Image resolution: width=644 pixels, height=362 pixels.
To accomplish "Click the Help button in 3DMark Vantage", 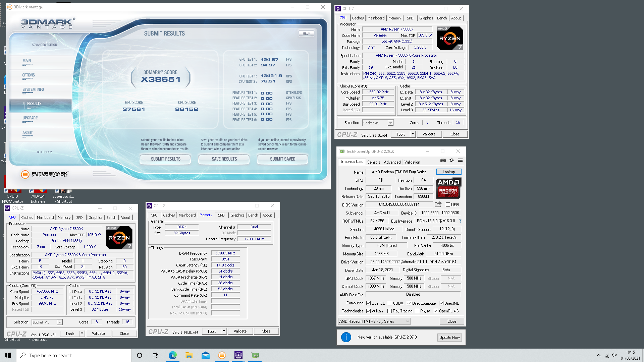I will pyautogui.click(x=306, y=34).
